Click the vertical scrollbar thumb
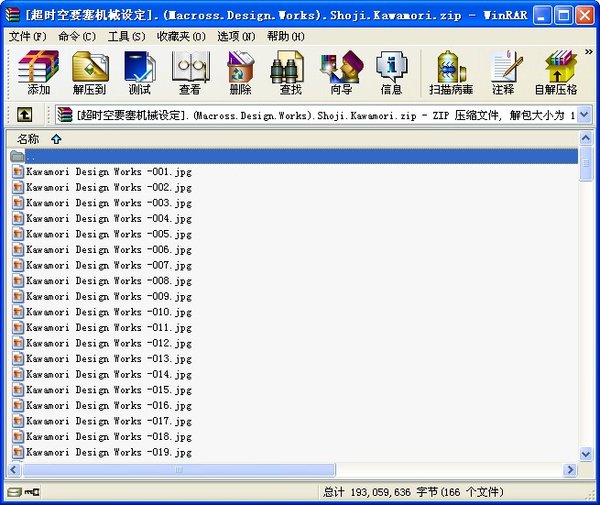 click(x=586, y=164)
